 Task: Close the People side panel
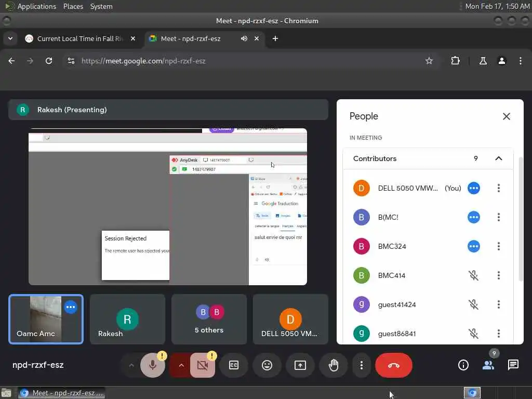tap(506, 116)
